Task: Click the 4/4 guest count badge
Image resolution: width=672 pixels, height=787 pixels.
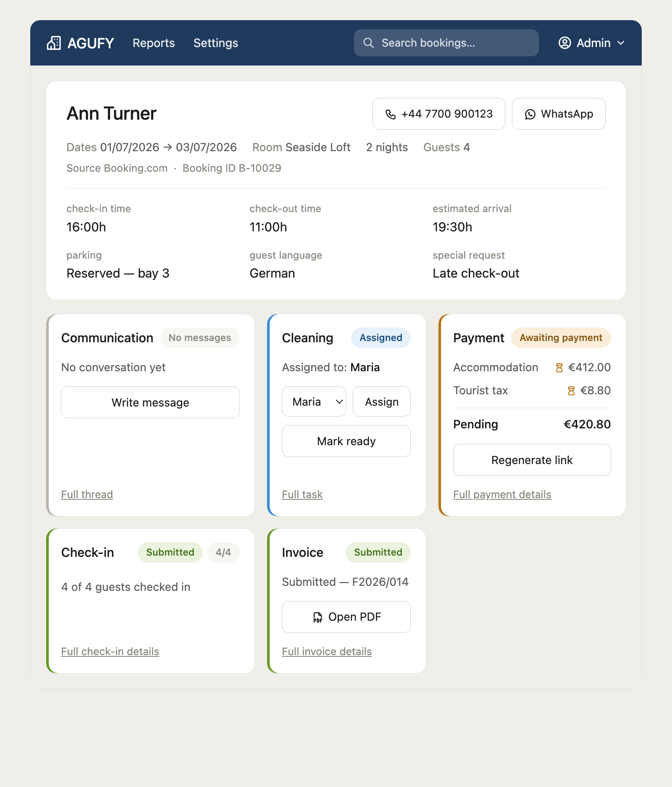Action: point(223,552)
